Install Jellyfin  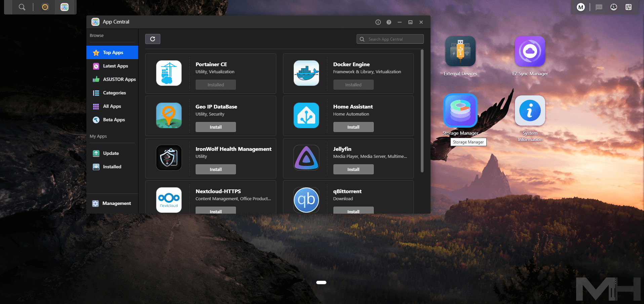pos(353,169)
